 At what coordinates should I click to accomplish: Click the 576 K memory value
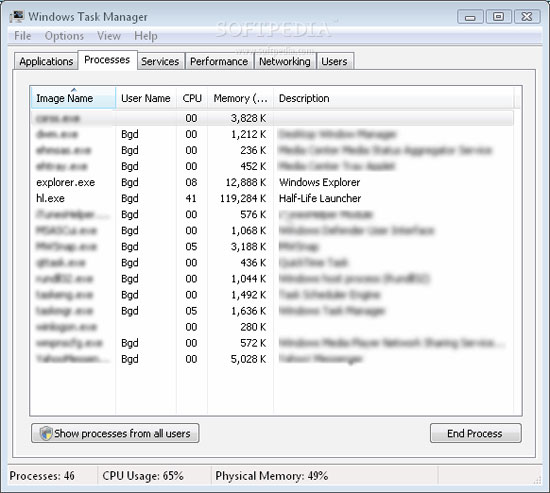253,214
